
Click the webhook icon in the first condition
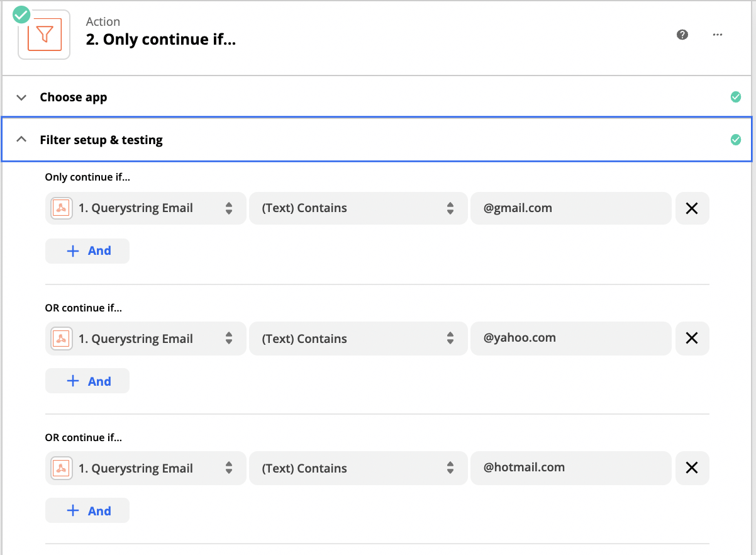62,208
